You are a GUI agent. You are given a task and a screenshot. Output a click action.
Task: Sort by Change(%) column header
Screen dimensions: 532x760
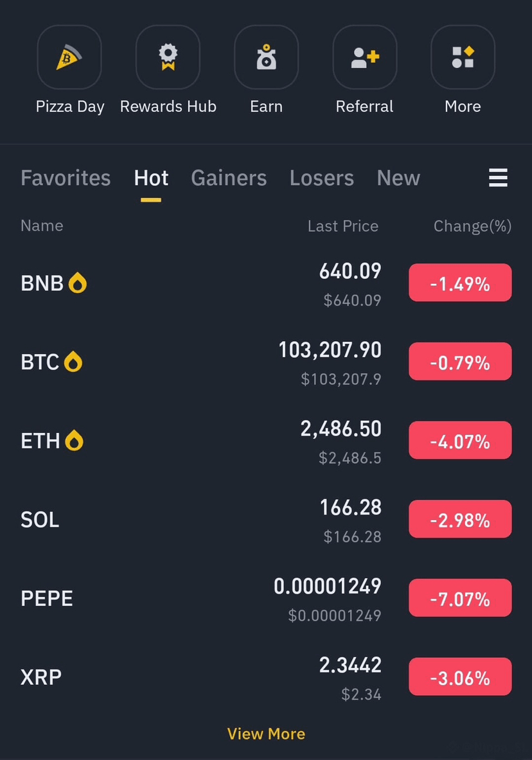[472, 226]
